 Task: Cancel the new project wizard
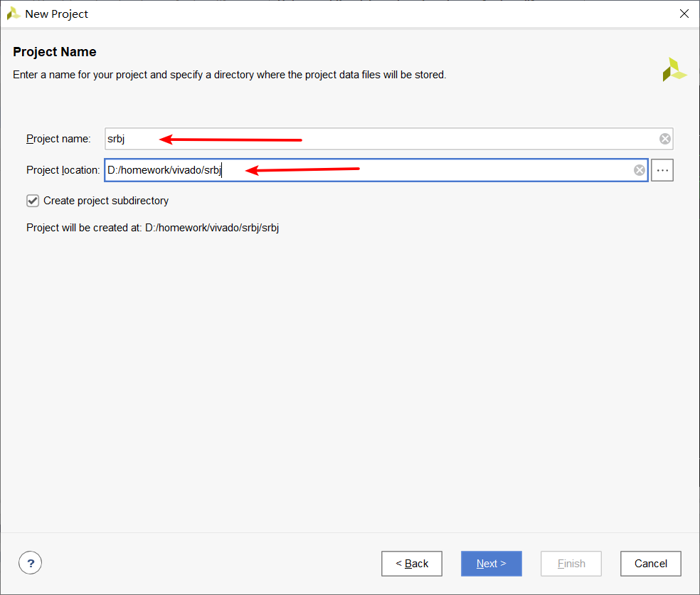click(x=650, y=564)
